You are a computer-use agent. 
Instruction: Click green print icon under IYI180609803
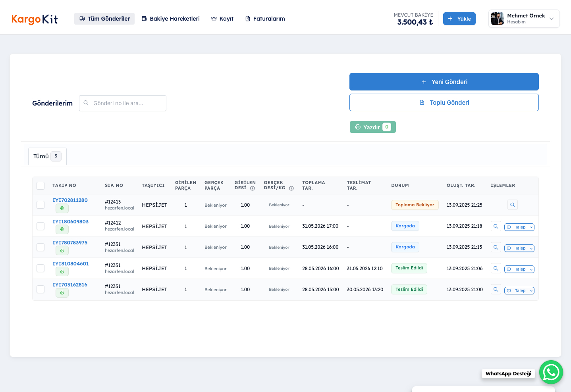coord(62,229)
